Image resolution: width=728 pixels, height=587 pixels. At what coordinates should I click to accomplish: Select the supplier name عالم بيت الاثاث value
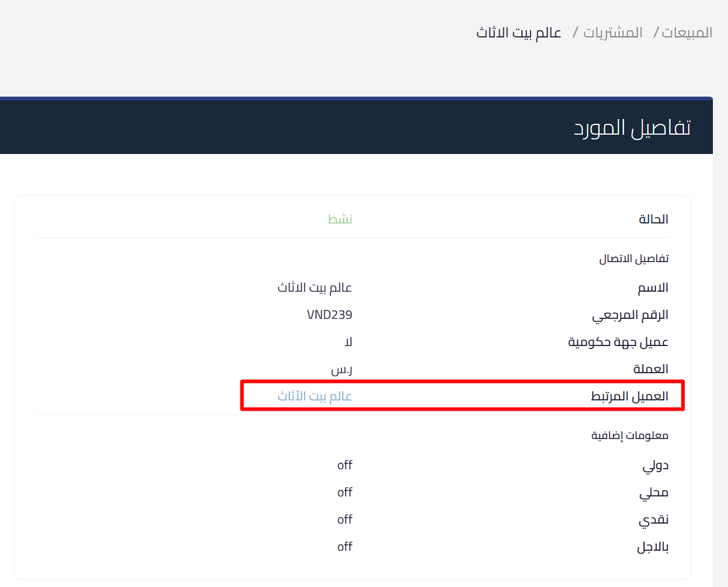click(x=313, y=287)
